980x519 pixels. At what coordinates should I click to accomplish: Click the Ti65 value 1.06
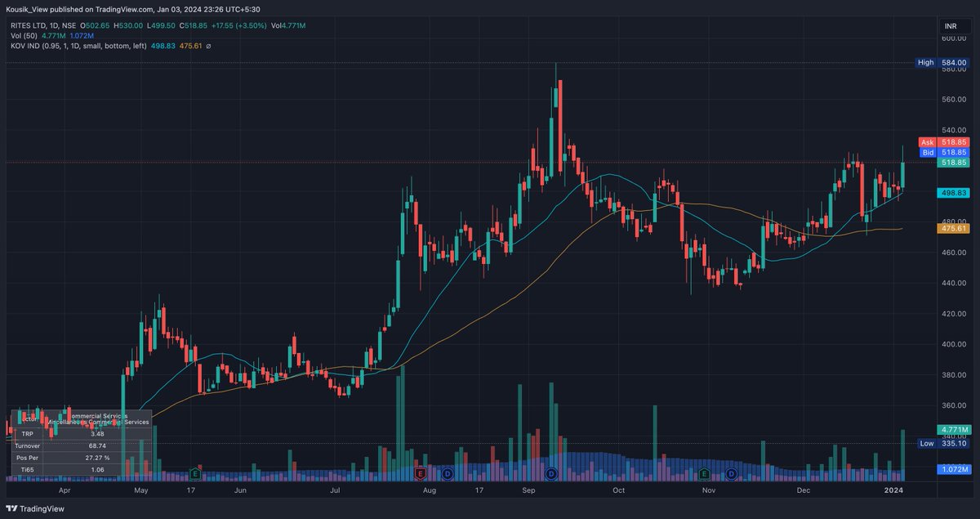(x=96, y=470)
